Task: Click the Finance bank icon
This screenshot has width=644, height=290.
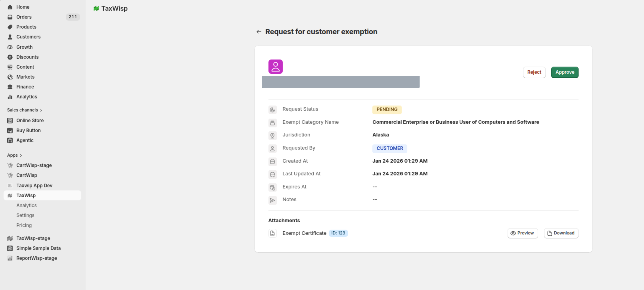Action: pyautogui.click(x=10, y=87)
